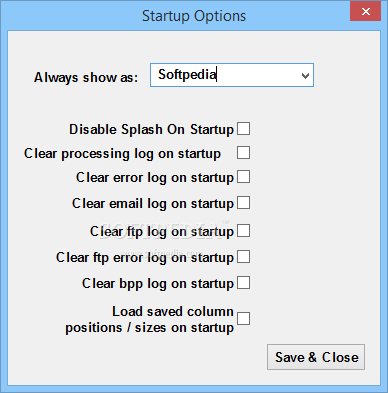Screen dimensions: 388x393
Task: Click the Save & Close button
Action: (316, 357)
